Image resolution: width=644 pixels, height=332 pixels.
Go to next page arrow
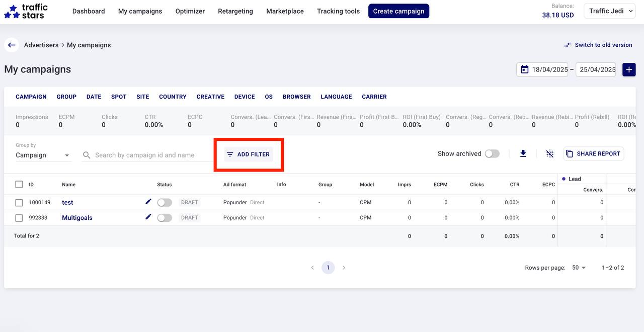pos(344,268)
